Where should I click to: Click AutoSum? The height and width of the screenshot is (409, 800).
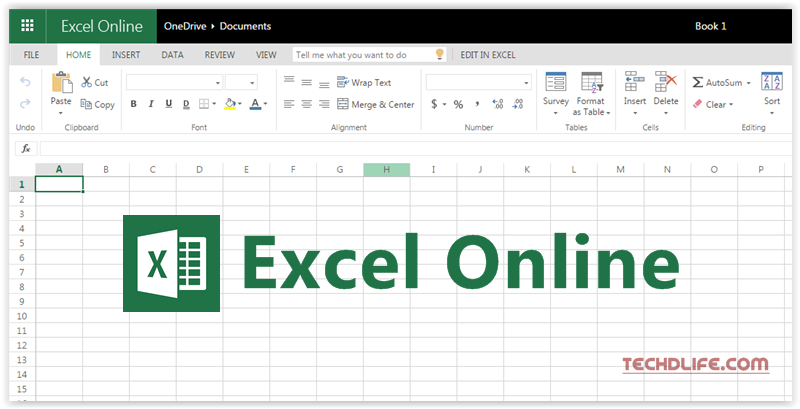[x=717, y=82]
